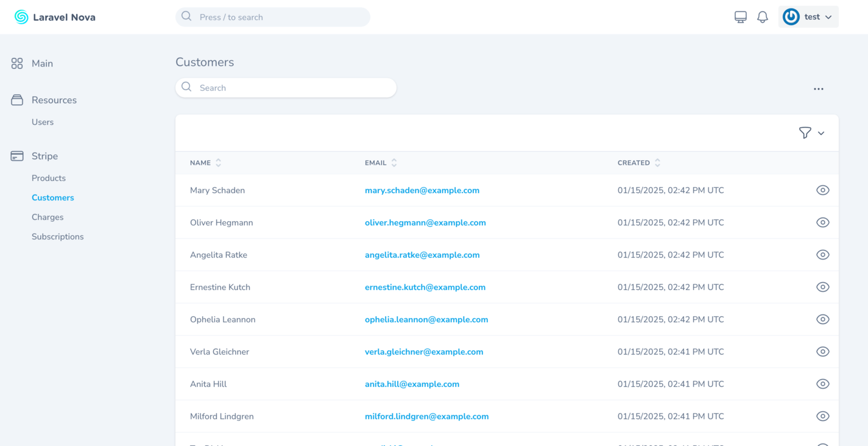The height and width of the screenshot is (446, 868).
Task: Click the Milford Lindgren name cell
Action: [x=222, y=416]
